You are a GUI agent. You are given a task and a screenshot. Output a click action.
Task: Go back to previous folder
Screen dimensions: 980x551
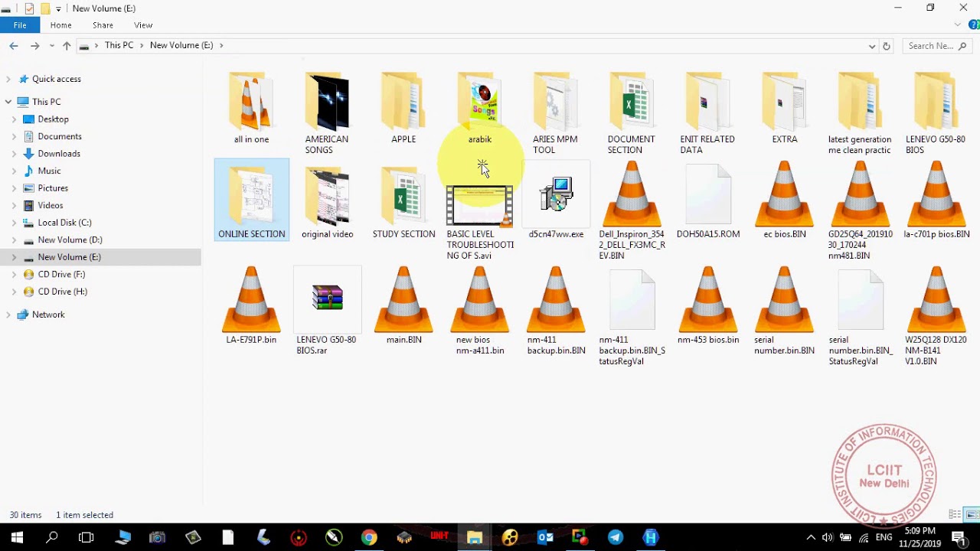14,46
